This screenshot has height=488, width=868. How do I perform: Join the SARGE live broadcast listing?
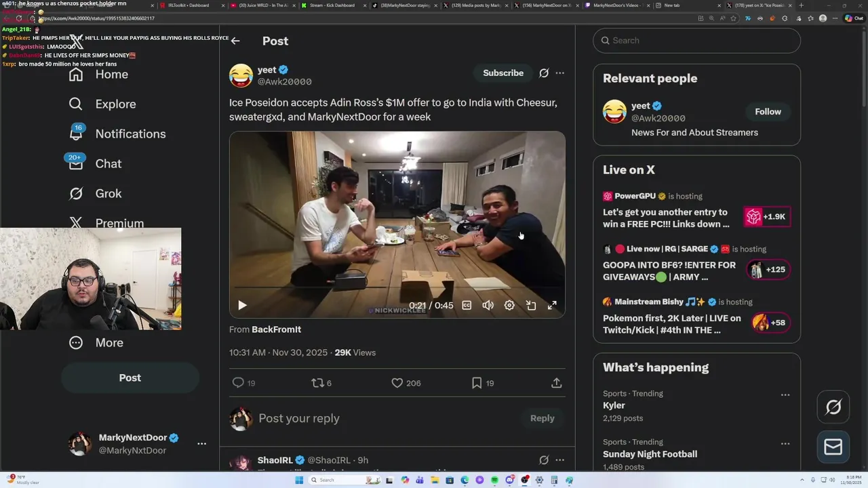click(x=696, y=264)
